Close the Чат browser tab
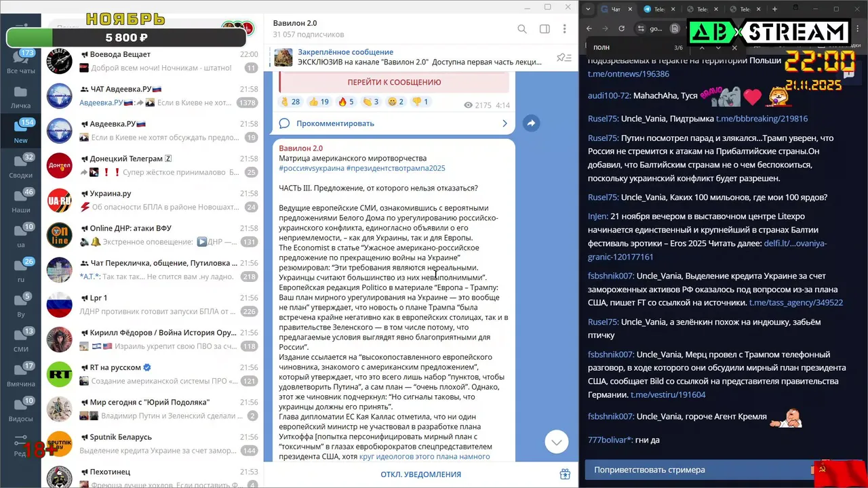Image resolution: width=868 pixels, height=488 pixels. [630, 9]
